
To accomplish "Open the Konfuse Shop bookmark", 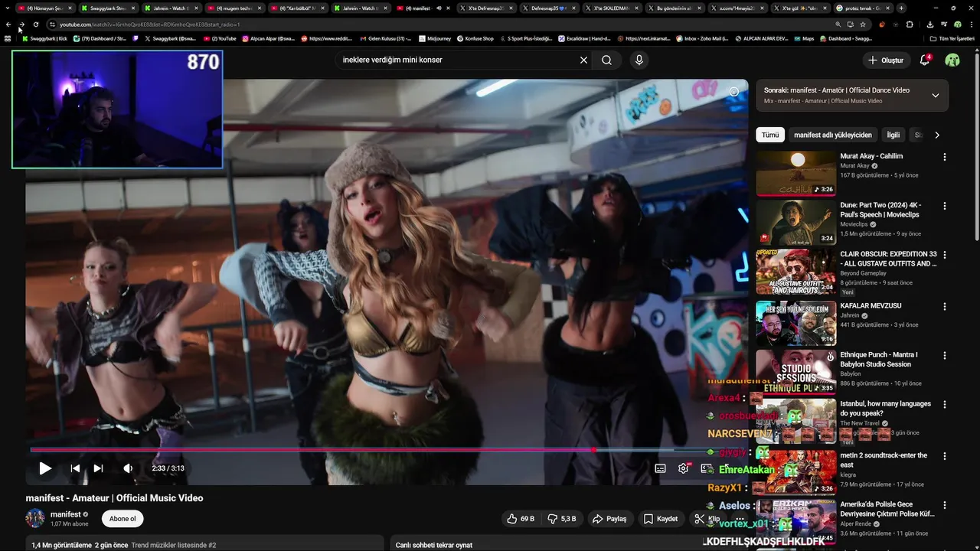I will point(475,38).
